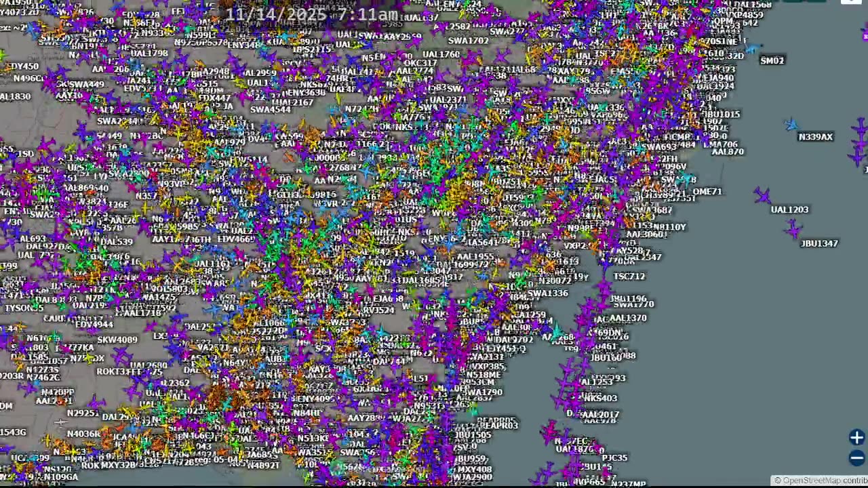The width and height of the screenshot is (868, 488).
Task: Select flight label MXY408
Action: [475, 469]
